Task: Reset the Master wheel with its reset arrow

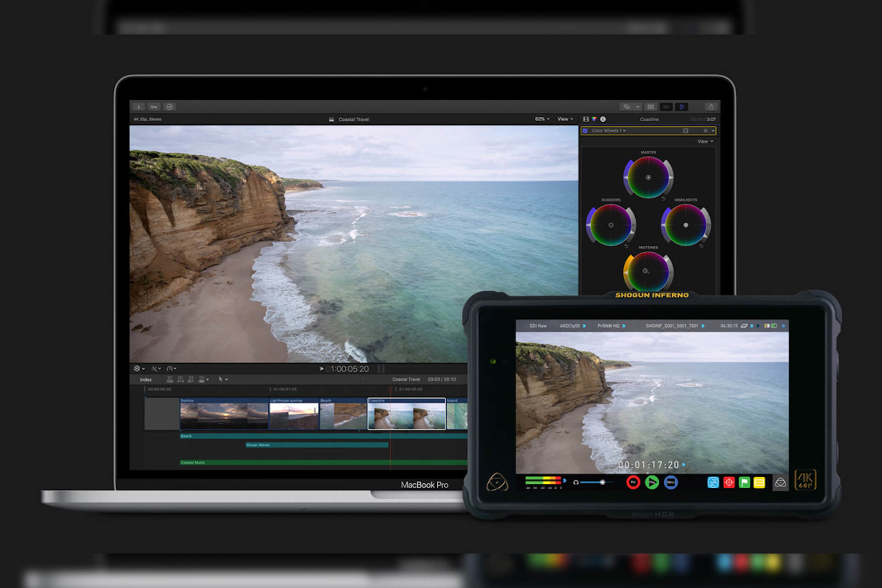Action: 663,198
